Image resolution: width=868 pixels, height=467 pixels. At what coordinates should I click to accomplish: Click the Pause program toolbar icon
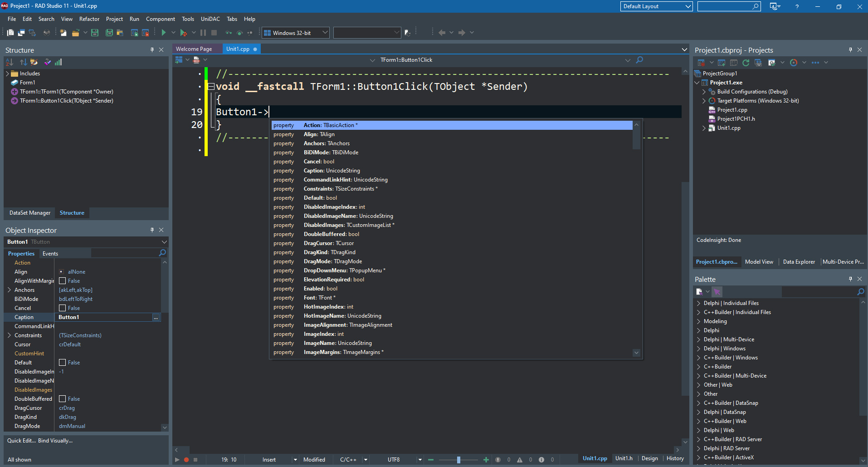(203, 33)
